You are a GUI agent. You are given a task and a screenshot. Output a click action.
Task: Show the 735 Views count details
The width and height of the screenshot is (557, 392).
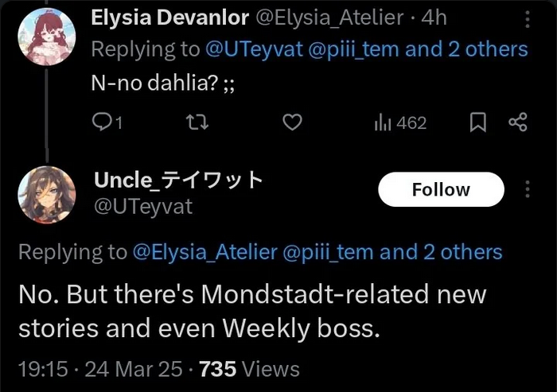[249, 369]
